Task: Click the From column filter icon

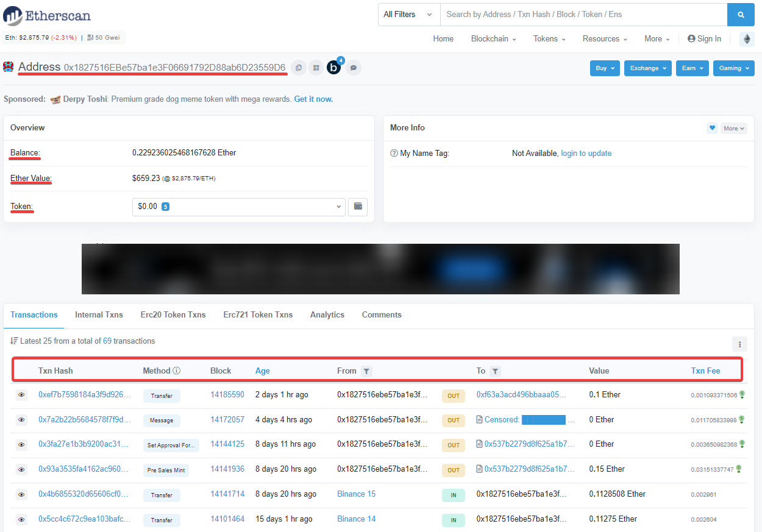Action: pyautogui.click(x=366, y=371)
